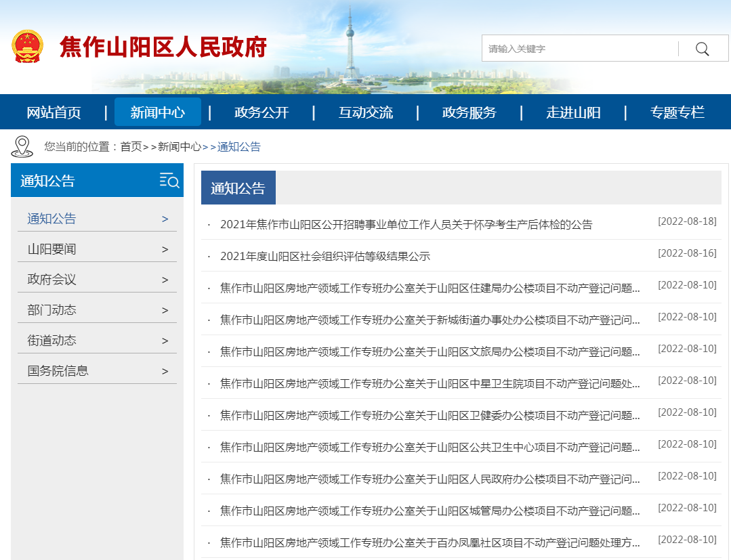Viewport: 731px width, 560px height.
Task: Open 2021年度山阳区社会组织评估等级结果公示 announcement
Action: (325, 256)
